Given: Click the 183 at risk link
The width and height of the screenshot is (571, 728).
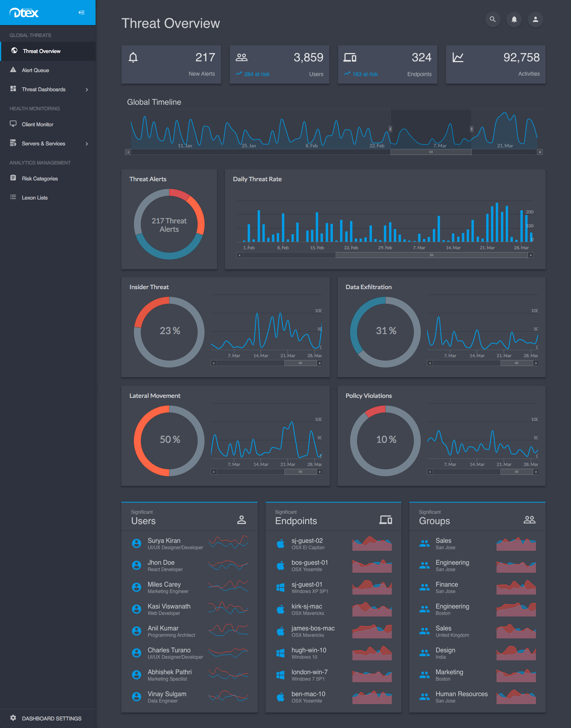Looking at the screenshot, I should point(361,74).
